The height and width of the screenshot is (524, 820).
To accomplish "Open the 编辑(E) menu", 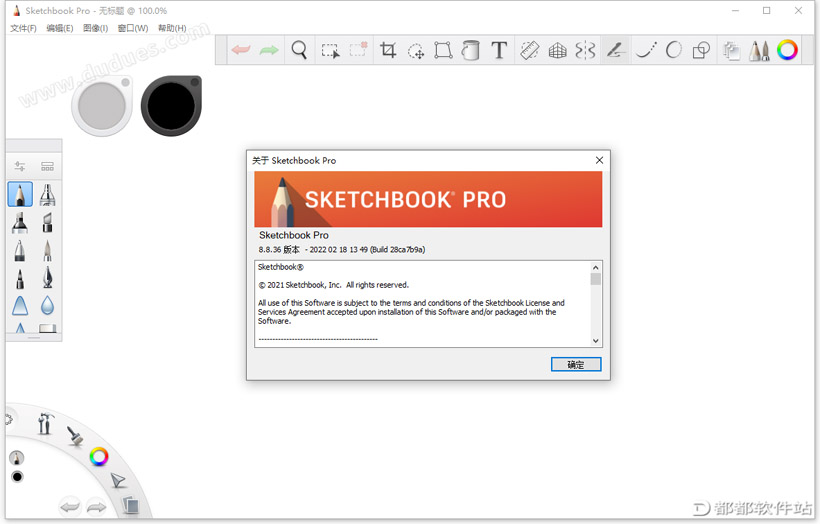I will click(60, 28).
